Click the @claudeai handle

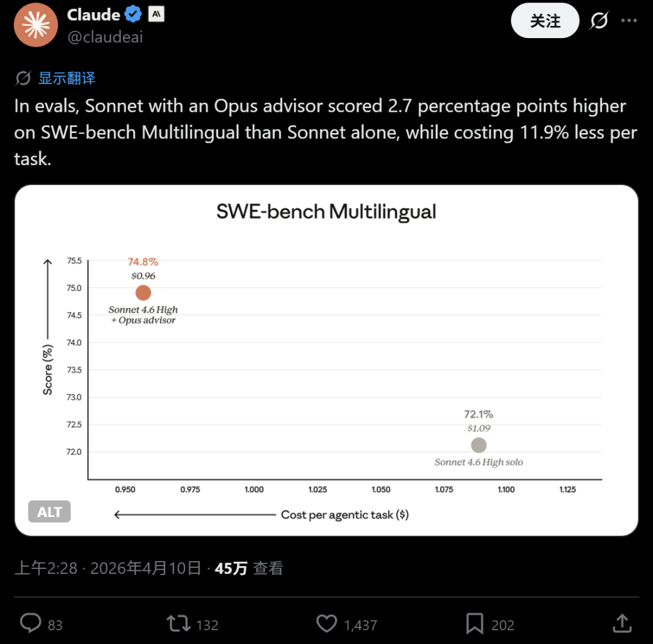tap(105, 37)
